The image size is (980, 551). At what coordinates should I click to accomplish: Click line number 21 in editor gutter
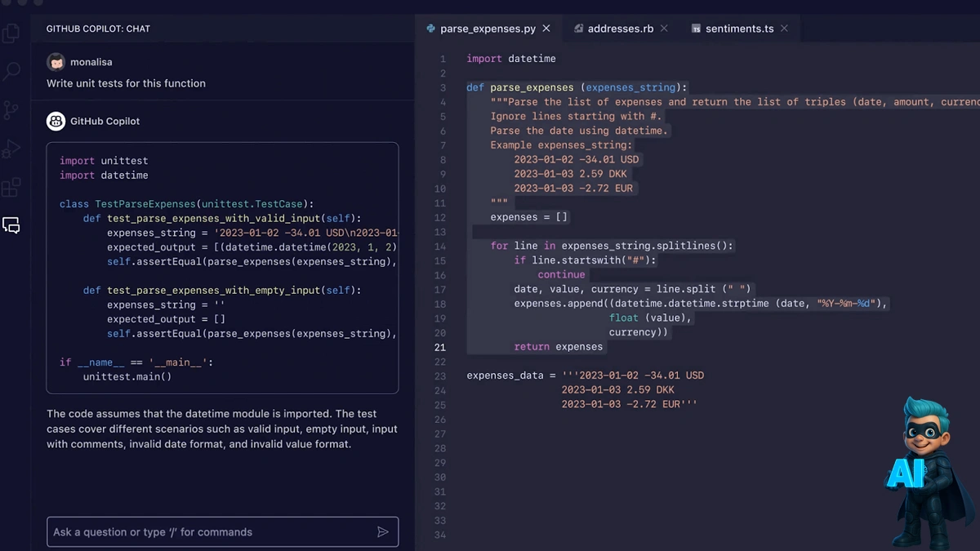tap(440, 347)
